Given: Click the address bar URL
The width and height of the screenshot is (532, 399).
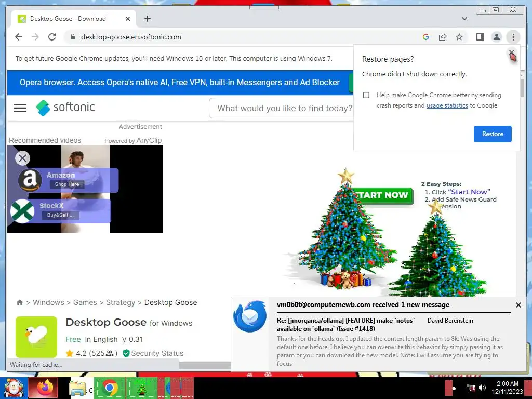Looking at the screenshot, I should click(x=131, y=37).
